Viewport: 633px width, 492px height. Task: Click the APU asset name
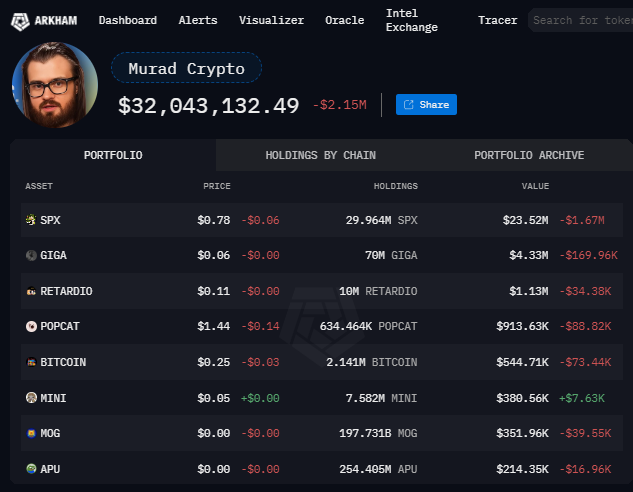(x=50, y=469)
